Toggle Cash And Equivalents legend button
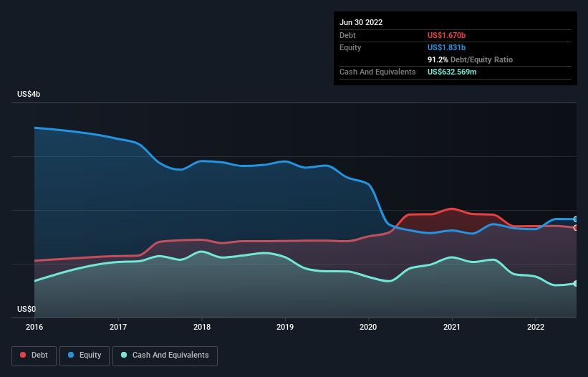 (165, 355)
